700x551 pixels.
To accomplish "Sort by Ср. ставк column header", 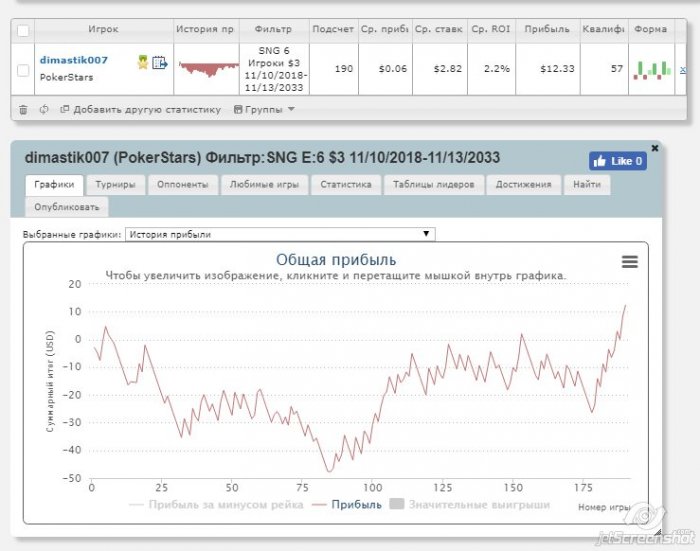I will pos(439,29).
